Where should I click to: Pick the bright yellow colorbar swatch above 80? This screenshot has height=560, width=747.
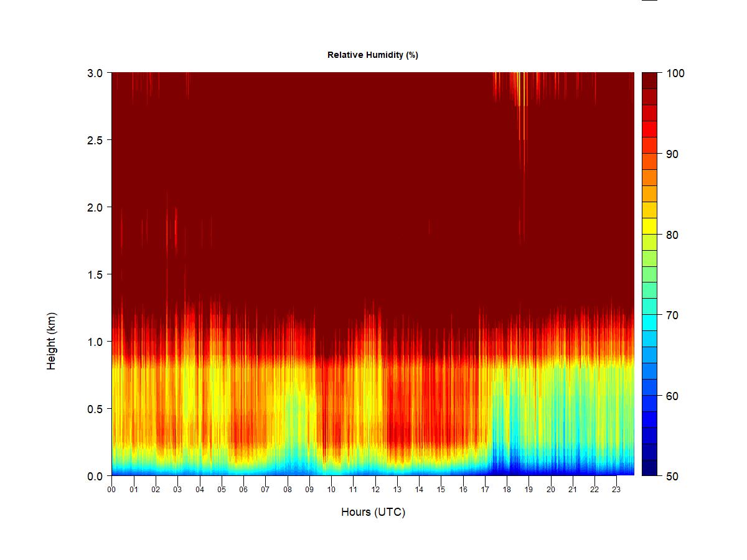tap(649, 226)
